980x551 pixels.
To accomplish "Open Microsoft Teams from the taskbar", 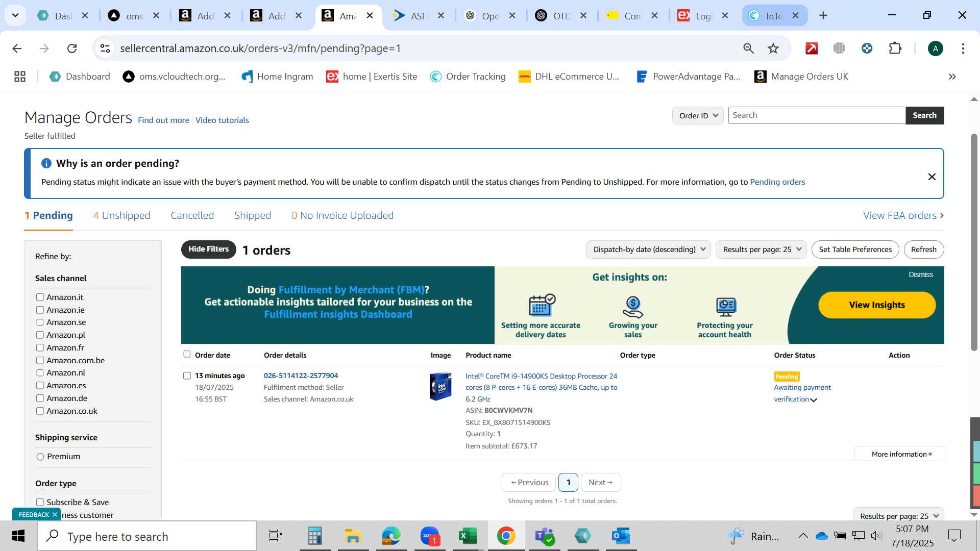I will coord(544,536).
